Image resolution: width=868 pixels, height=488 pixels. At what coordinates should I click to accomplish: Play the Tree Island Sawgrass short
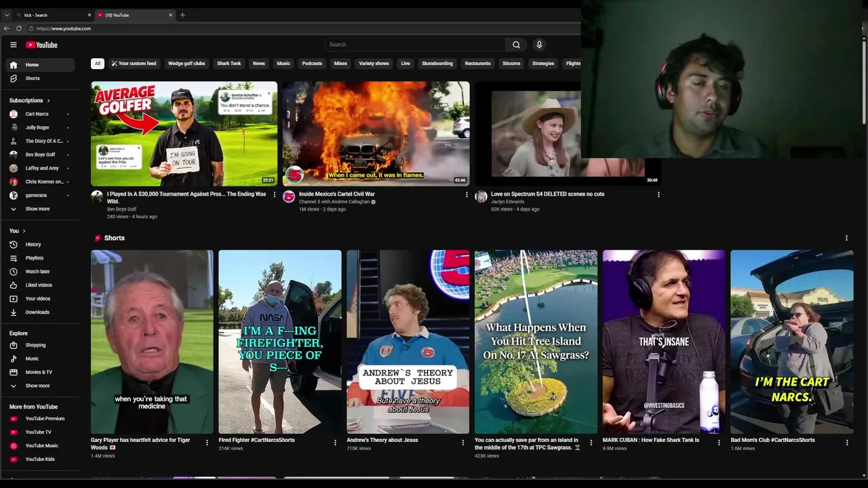click(536, 342)
